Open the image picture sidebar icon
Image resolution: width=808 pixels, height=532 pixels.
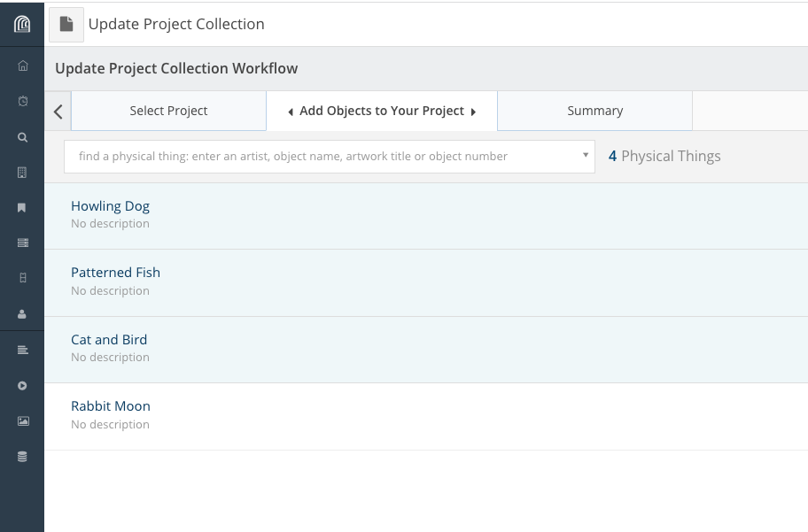23,421
